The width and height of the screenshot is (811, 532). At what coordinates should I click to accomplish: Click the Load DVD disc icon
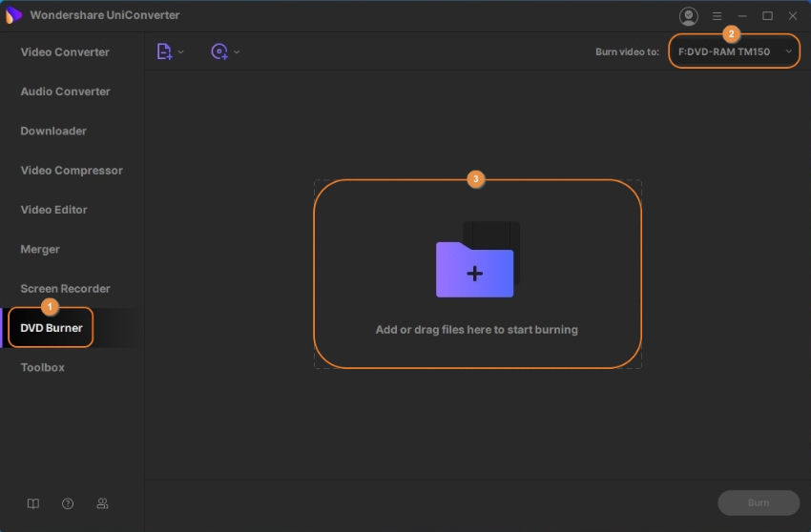pyautogui.click(x=219, y=51)
